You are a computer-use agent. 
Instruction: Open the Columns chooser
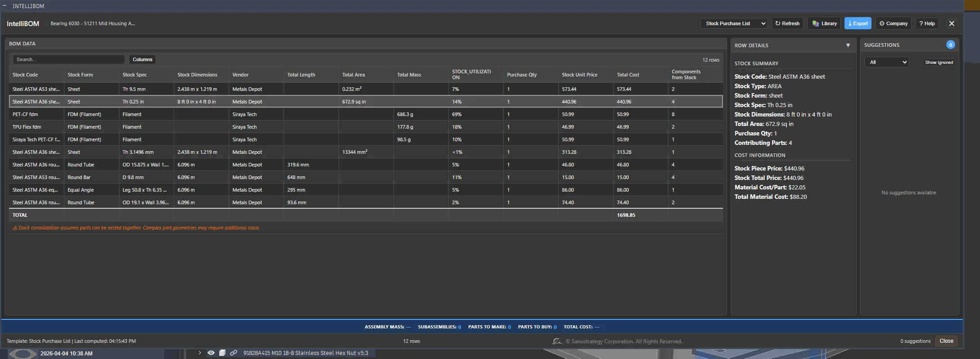tap(142, 59)
